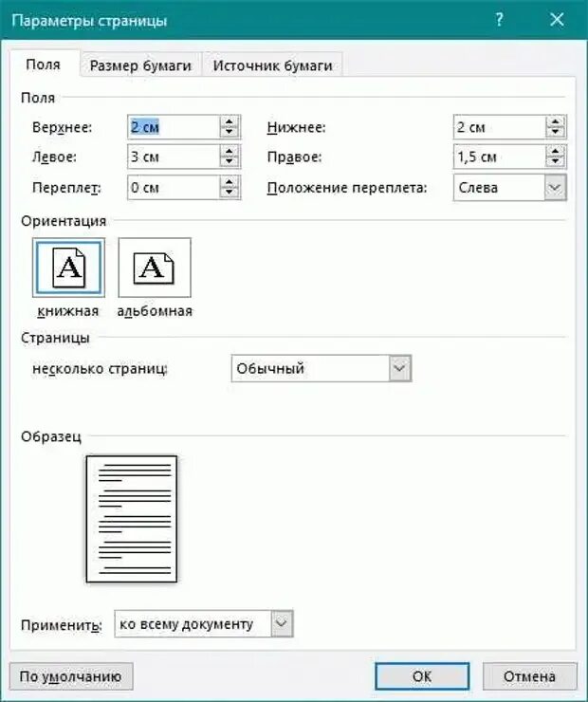This screenshot has height=702, width=588.
Task: Click the page preview thumbnail under Образец
Action: click(132, 519)
